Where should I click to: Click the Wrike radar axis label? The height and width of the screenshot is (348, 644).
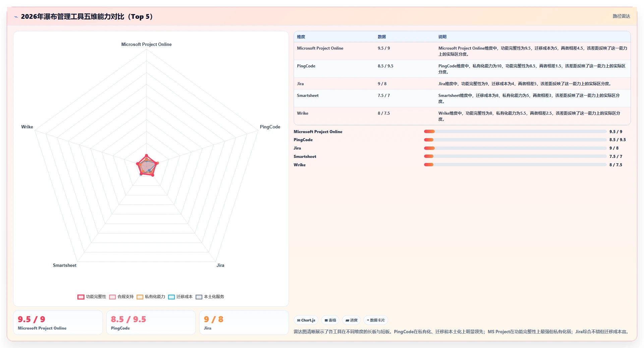(27, 127)
